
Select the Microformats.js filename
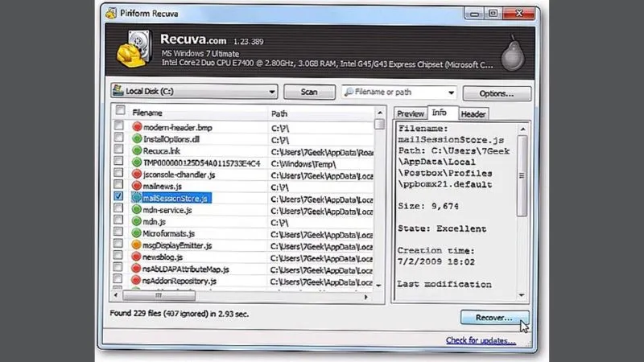coord(168,233)
